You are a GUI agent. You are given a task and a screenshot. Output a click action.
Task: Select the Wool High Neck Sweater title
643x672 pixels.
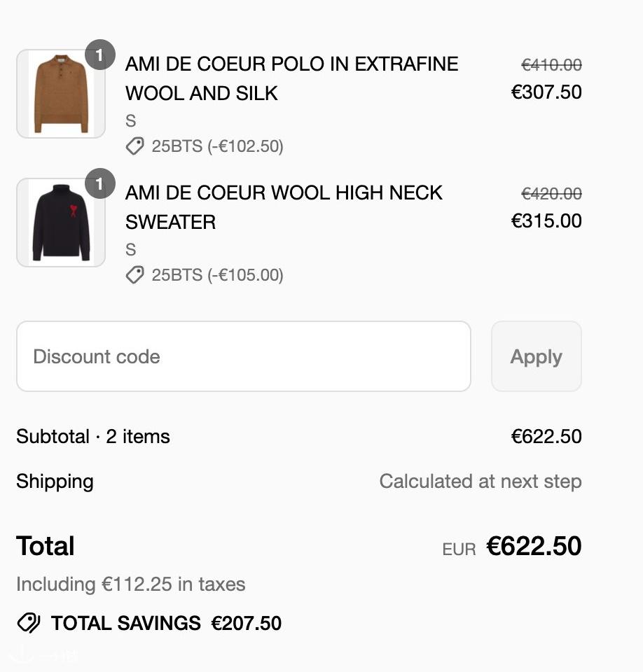pos(284,207)
